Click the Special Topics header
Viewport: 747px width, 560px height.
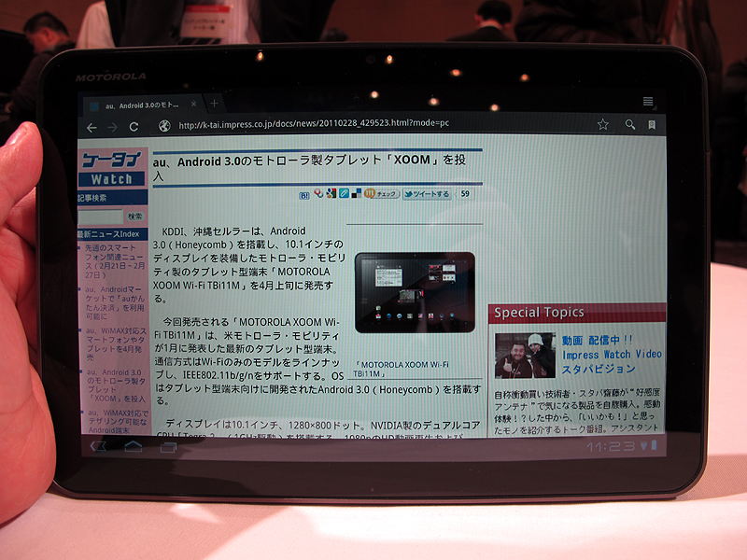pos(577,313)
